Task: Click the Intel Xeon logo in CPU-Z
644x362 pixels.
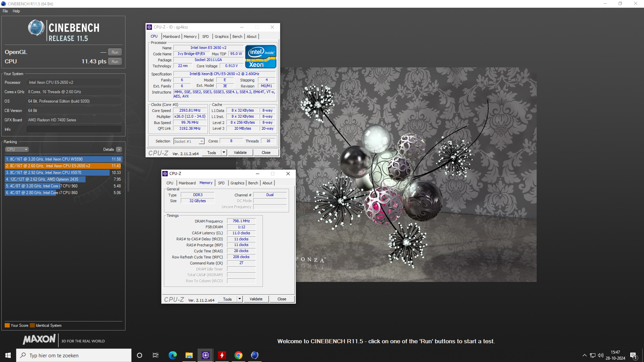Action: pos(261,57)
